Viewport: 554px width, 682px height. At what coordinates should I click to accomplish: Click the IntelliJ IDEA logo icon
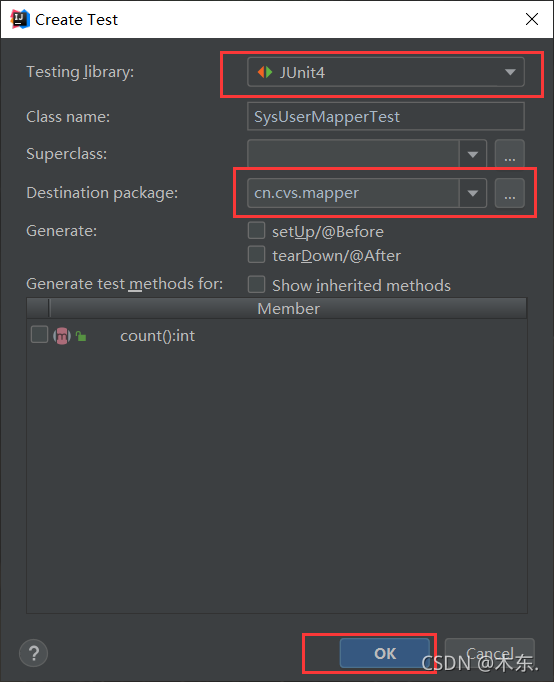coord(20,19)
